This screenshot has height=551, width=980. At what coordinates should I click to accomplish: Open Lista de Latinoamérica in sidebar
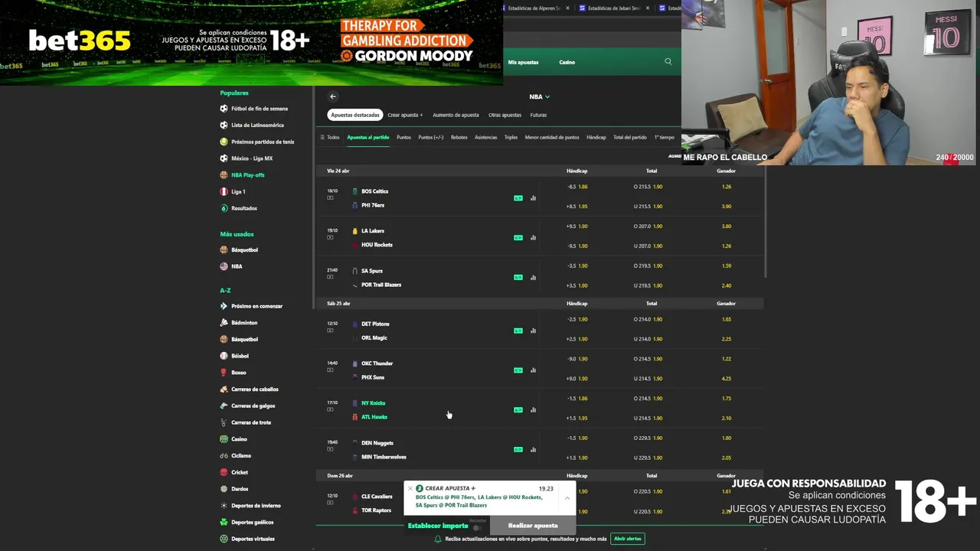257,126
